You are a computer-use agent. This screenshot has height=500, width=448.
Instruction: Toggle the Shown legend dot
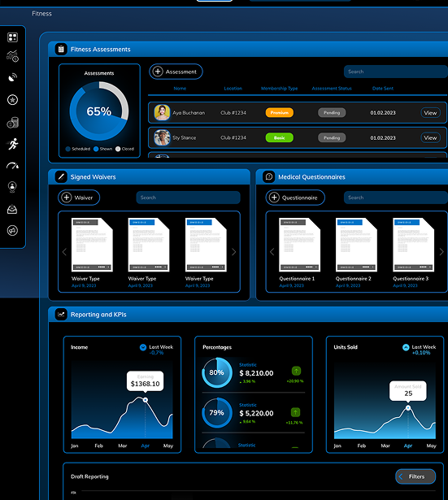point(96,149)
